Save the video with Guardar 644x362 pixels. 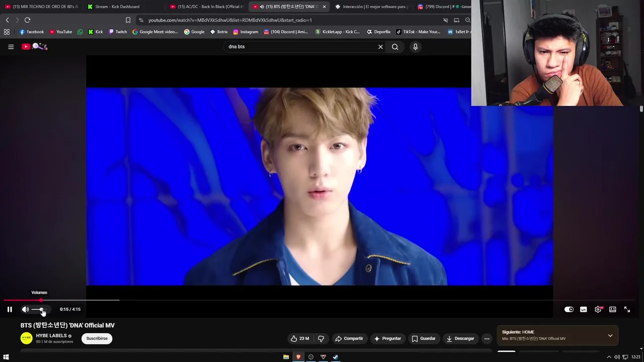click(x=424, y=338)
